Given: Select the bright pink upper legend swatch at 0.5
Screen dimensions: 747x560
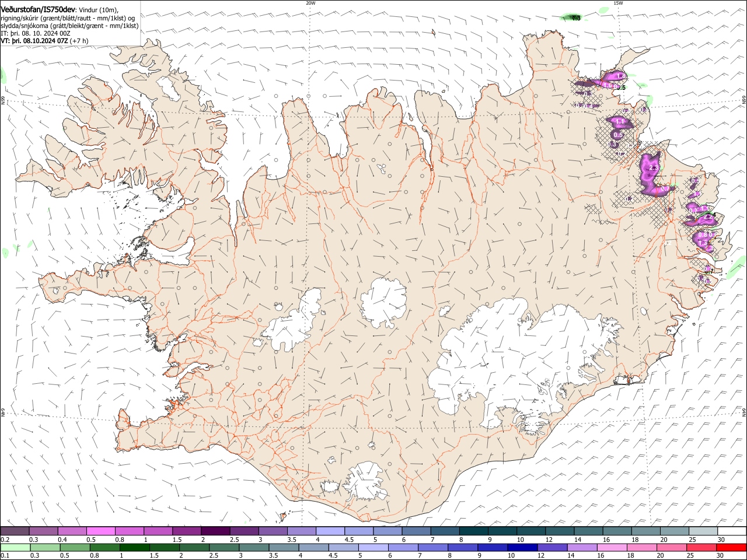Looking at the screenshot, I should coord(100,531).
